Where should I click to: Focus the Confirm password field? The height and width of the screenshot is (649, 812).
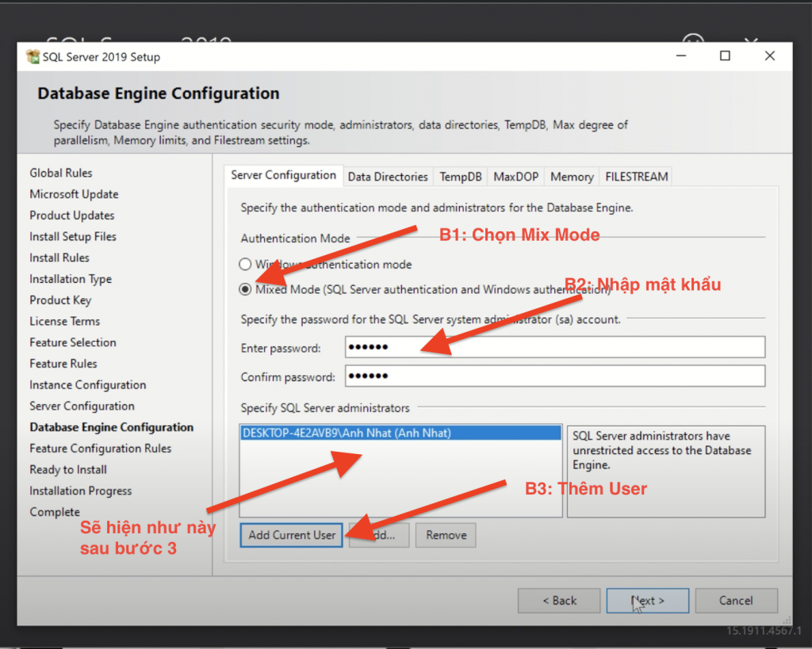[555, 376]
